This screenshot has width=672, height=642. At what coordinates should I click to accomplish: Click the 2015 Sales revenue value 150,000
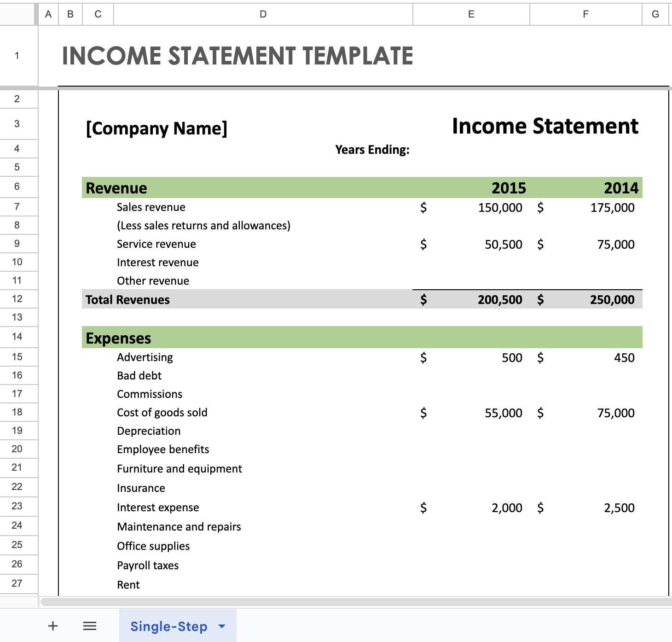click(x=500, y=208)
